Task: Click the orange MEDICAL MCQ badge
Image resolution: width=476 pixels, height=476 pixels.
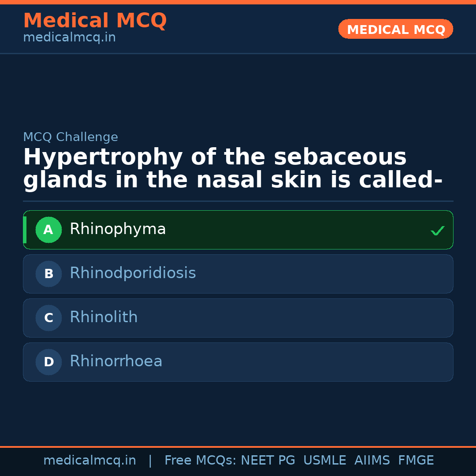Action: 396,29
